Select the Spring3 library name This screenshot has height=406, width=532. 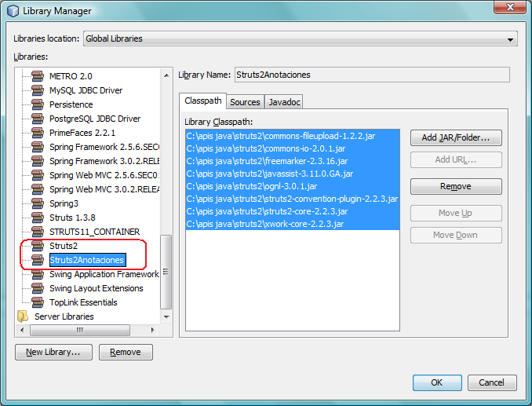[x=64, y=203]
